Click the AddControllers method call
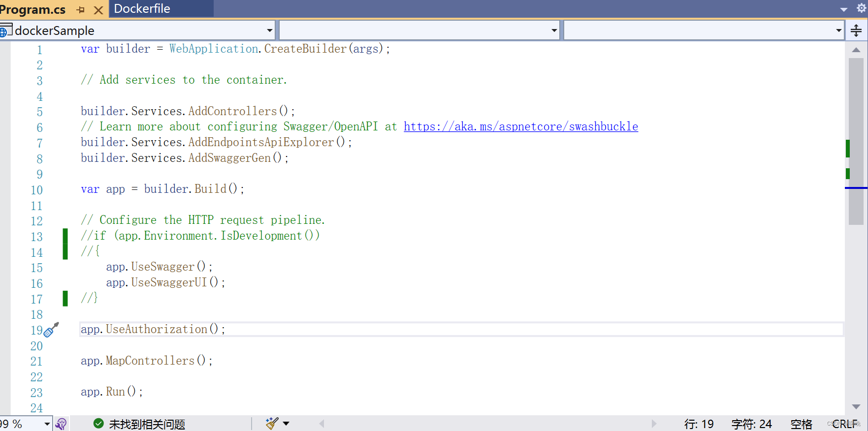Viewport: 868px width, 431px height. pos(232,111)
